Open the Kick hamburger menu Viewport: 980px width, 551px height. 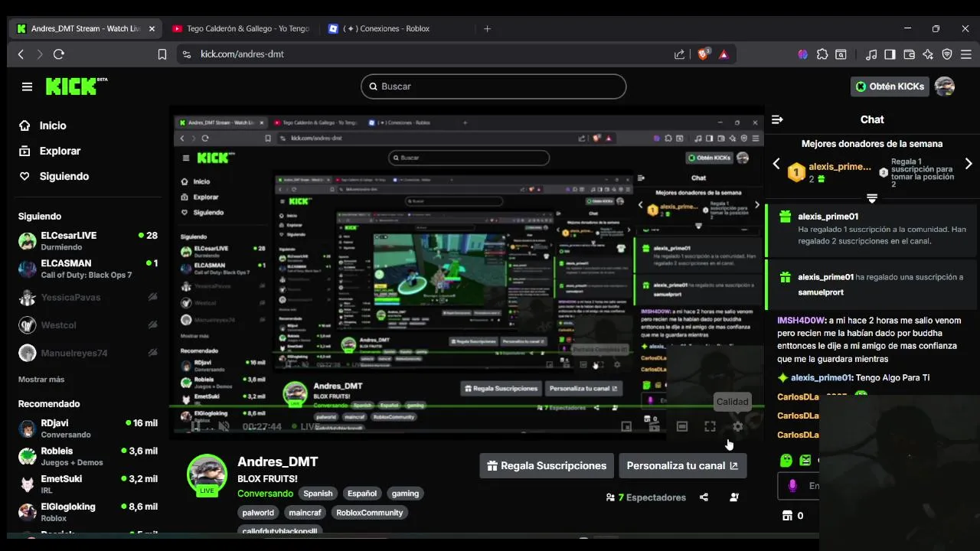27,86
